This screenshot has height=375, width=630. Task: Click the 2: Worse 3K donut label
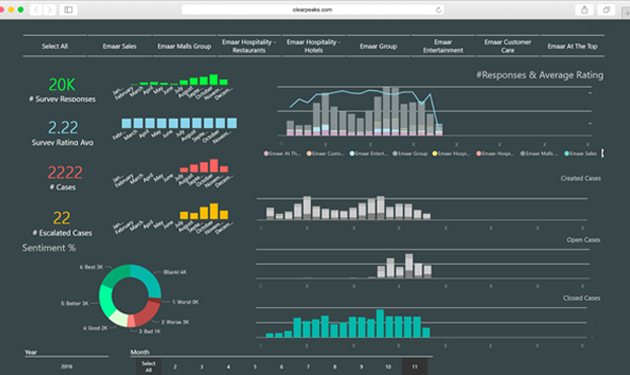point(175,322)
